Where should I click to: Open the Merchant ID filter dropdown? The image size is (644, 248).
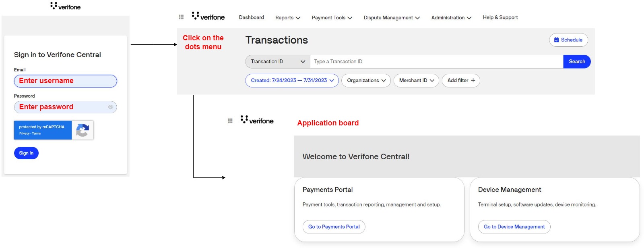(x=416, y=81)
